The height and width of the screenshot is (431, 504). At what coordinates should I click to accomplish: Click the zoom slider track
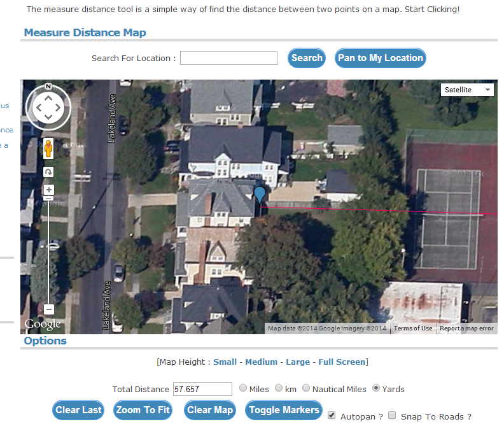[x=48, y=255]
